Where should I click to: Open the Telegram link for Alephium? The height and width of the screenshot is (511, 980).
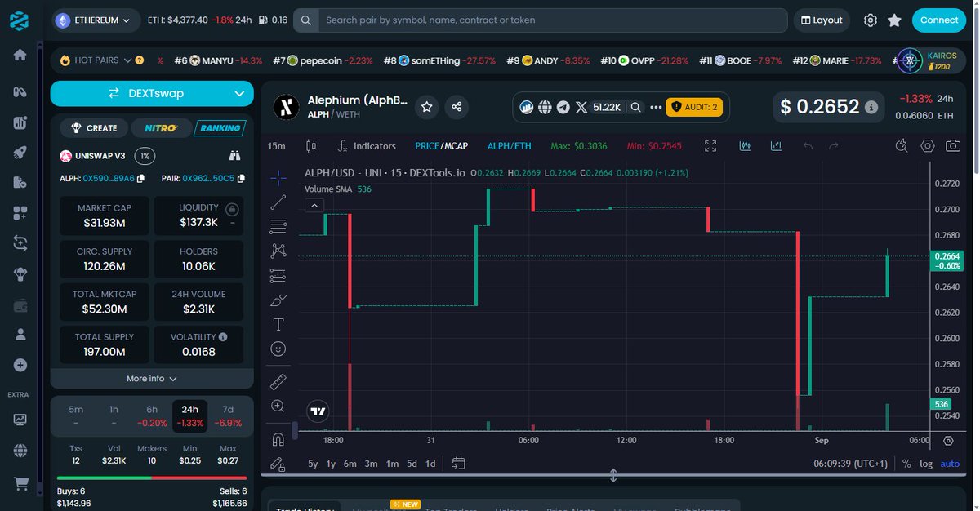[x=563, y=106]
